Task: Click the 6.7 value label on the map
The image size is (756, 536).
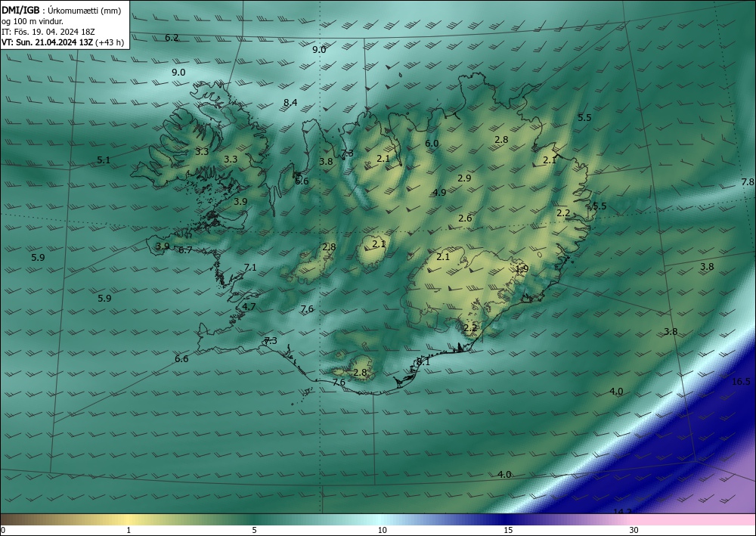Action: (x=185, y=249)
